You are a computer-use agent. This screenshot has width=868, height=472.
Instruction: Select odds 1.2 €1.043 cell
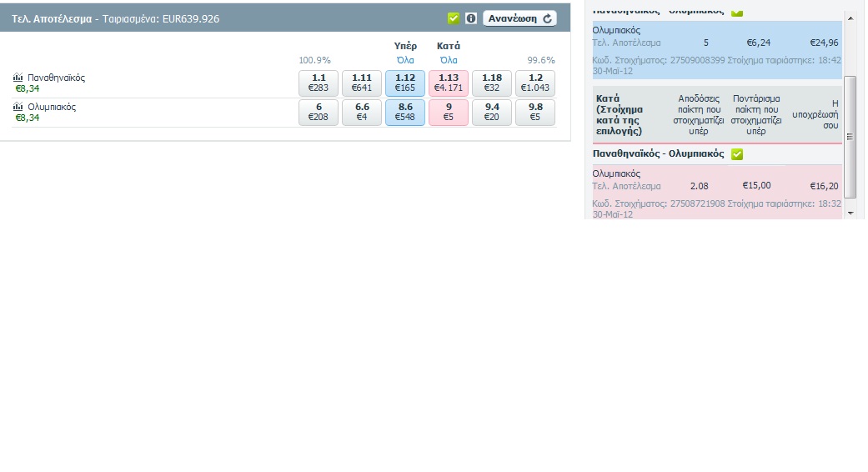(x=535, y=83)
